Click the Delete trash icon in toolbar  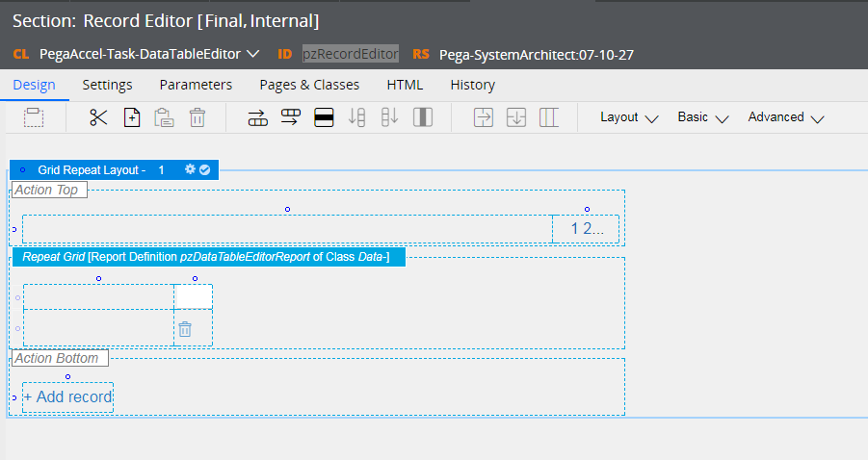[x=197, y=117]
